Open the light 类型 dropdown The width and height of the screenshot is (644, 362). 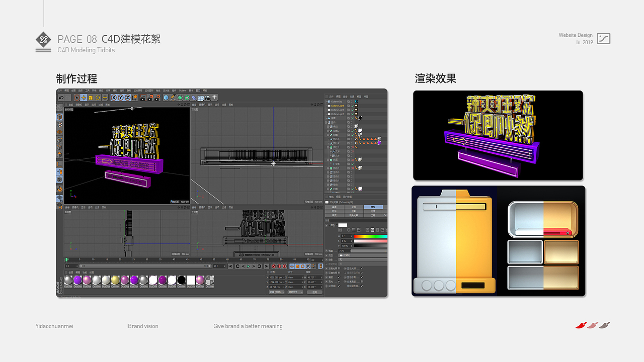pos(363,255)
